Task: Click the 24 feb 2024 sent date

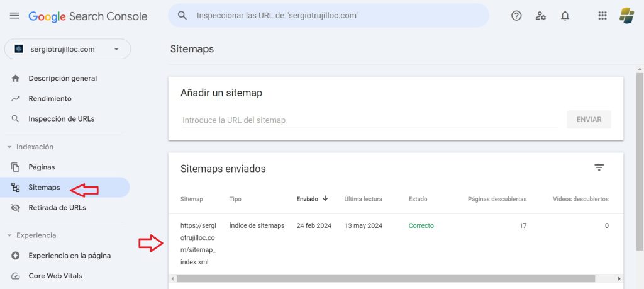Action: [314, 225]
